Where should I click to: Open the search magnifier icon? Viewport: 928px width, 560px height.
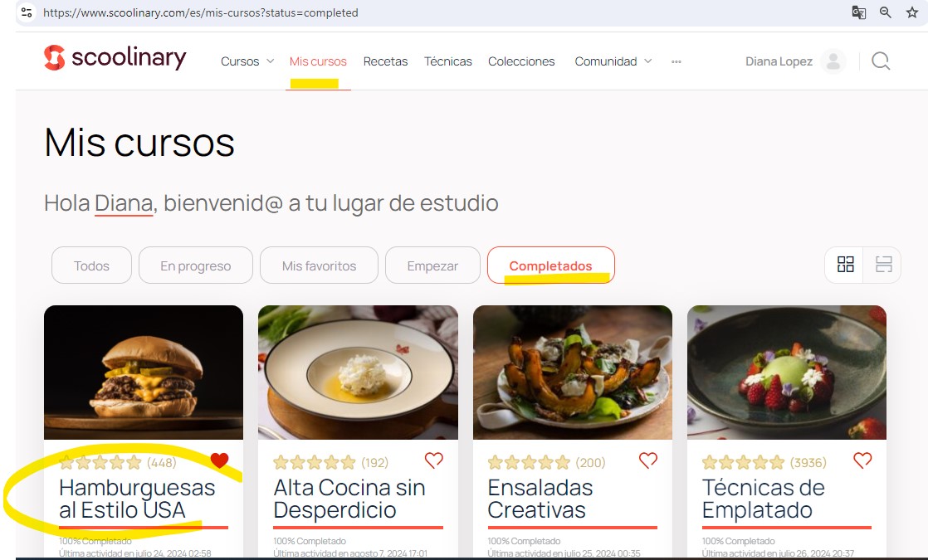tap(880, 61)
